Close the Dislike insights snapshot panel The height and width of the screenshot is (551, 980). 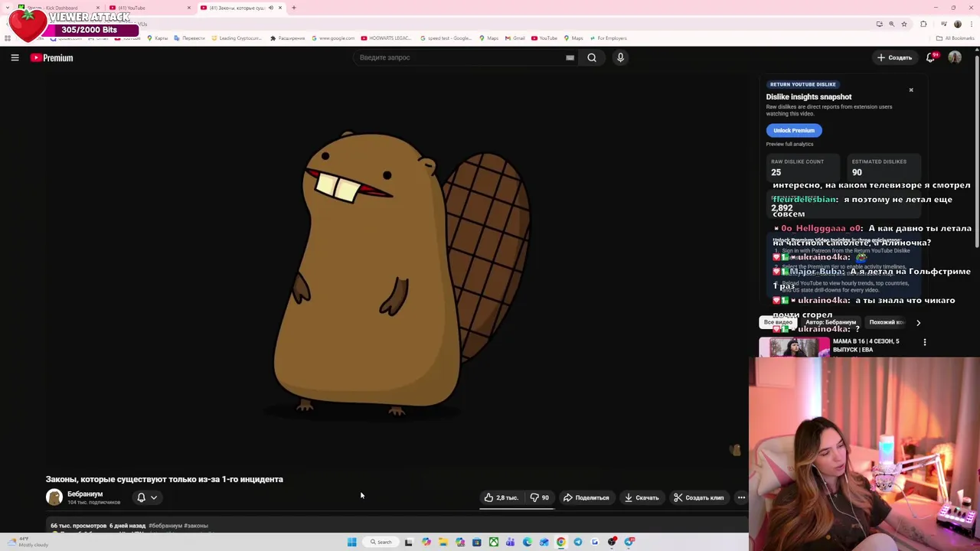(x=911, y=90)
